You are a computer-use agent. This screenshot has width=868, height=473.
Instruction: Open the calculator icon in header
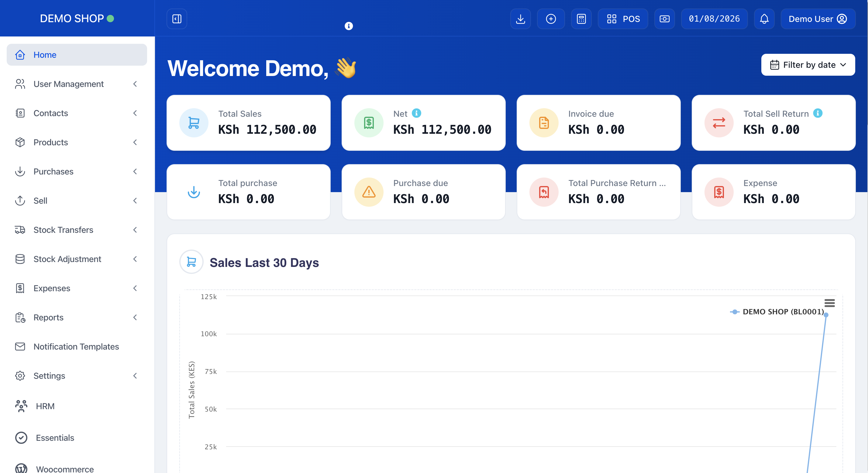[x=581, y=19]
